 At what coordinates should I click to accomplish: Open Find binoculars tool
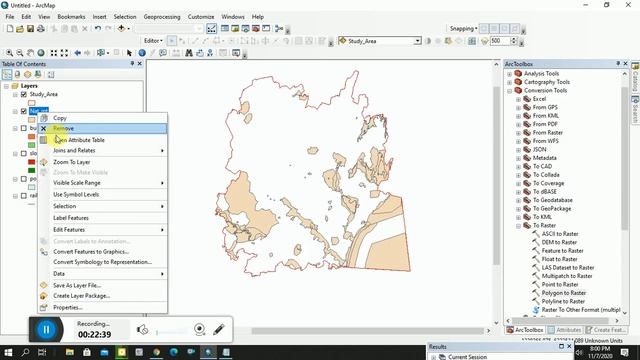(x=189, y=53)
